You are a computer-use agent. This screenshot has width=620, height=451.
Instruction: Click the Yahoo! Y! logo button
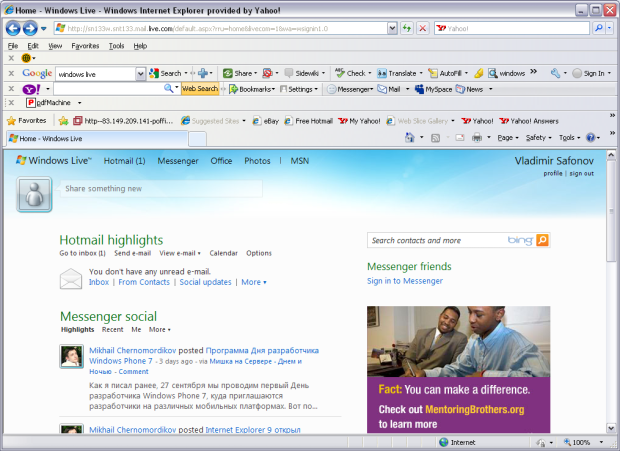point(31,89)
